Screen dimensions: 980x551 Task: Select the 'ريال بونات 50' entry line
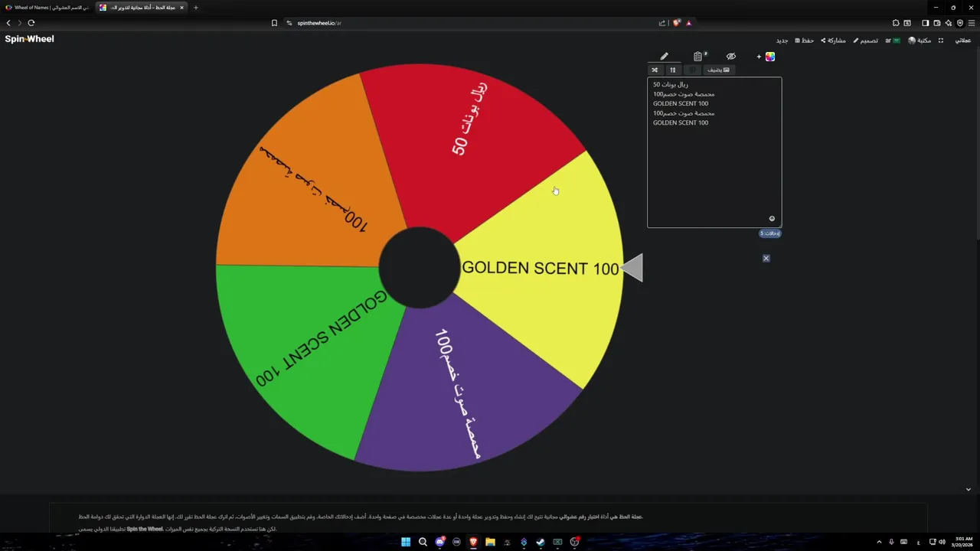coord(671,84)
